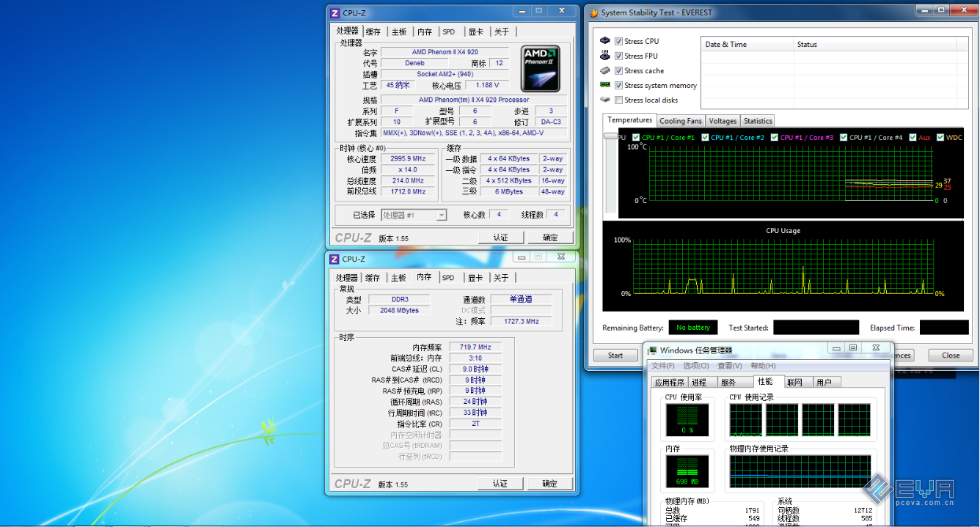Viewport: 980px width, 527px height.
Task: Click the No battery status field
Action: 693,328
